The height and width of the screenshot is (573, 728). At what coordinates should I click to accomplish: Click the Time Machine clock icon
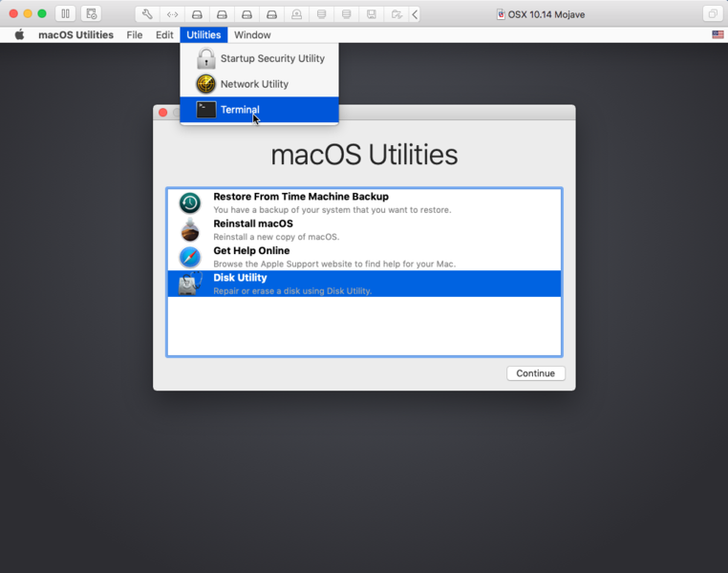190,202
